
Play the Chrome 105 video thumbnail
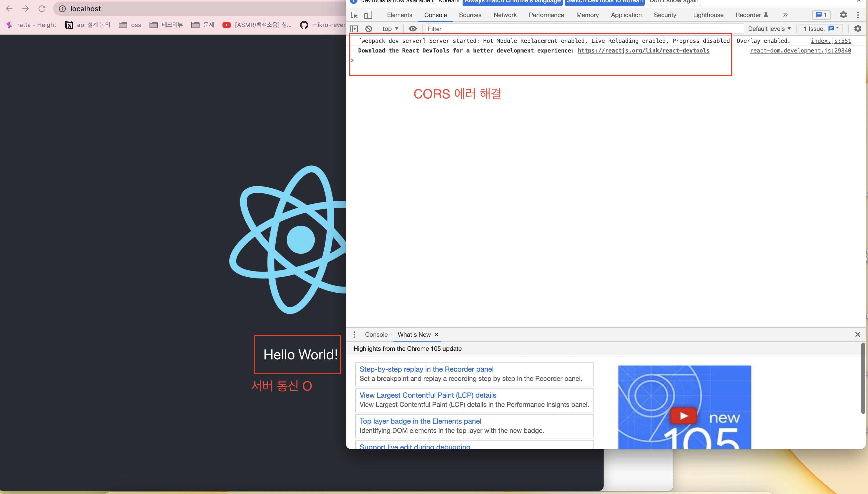tap(684, 415)
